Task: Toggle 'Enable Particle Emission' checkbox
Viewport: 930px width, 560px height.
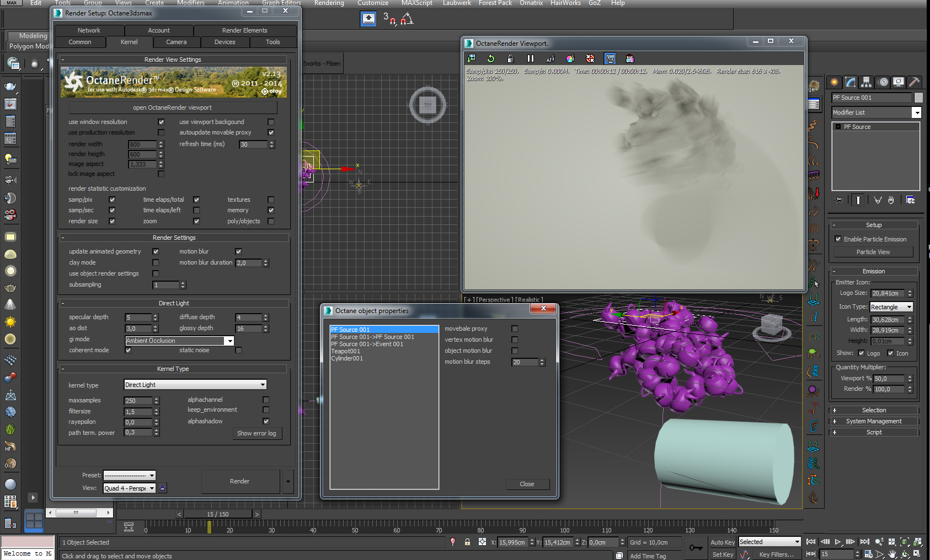Action: [x=838, y=239]
